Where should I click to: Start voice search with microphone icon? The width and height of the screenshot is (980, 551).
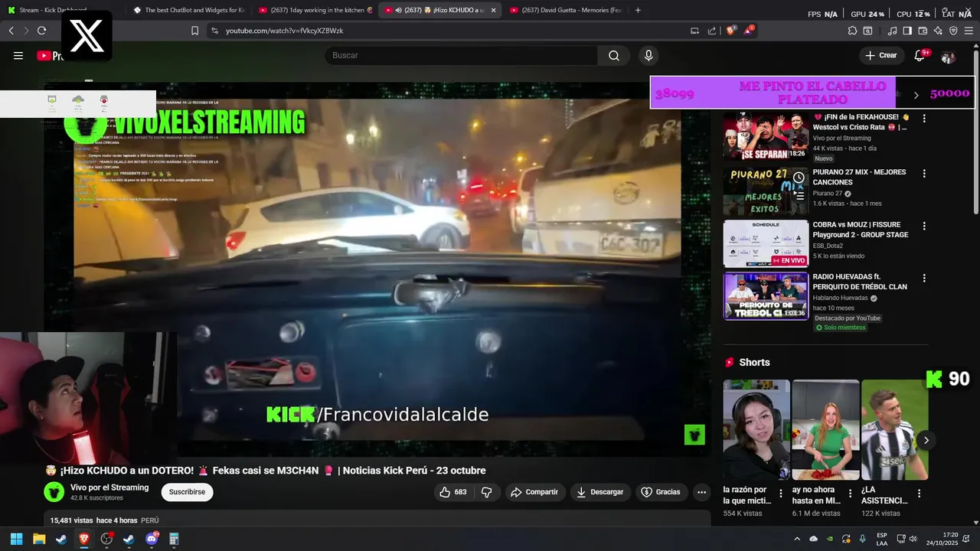pos(648,55)
